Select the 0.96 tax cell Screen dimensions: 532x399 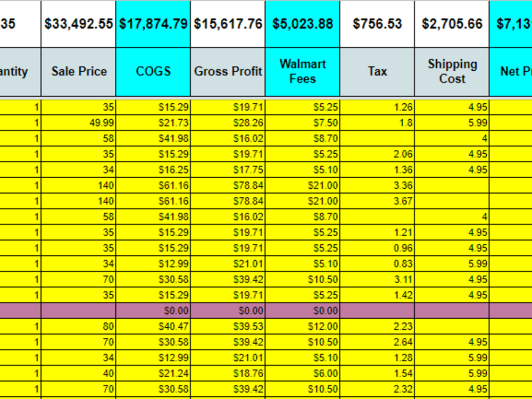[377, 248]
